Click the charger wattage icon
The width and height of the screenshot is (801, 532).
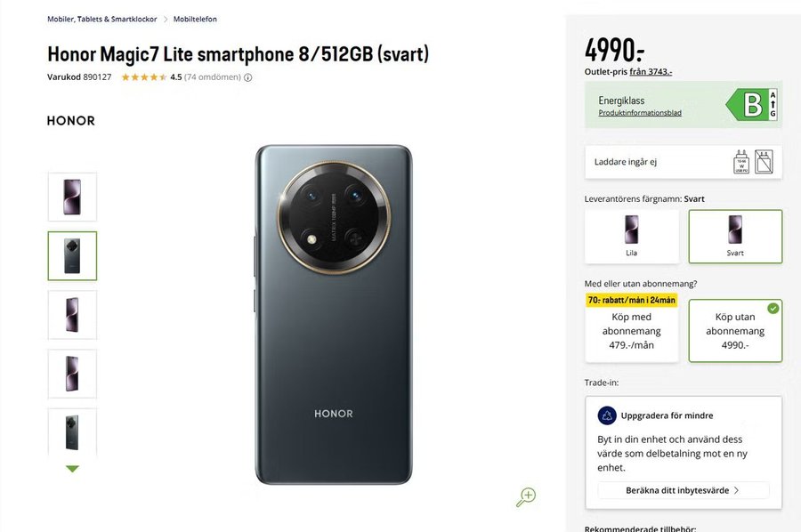click(x=740, y=162)
